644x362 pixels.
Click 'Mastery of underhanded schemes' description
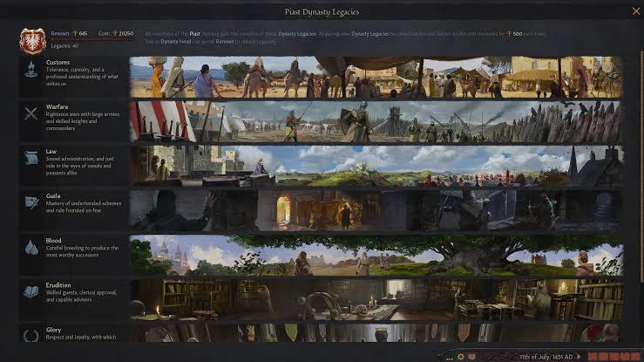pos(84,207)
